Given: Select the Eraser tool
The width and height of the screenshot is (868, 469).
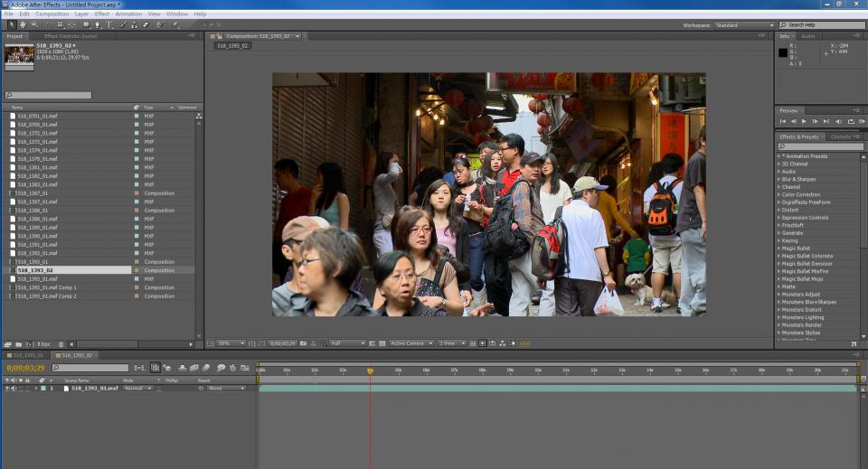Looking at the screenshot, I should 146,24.
